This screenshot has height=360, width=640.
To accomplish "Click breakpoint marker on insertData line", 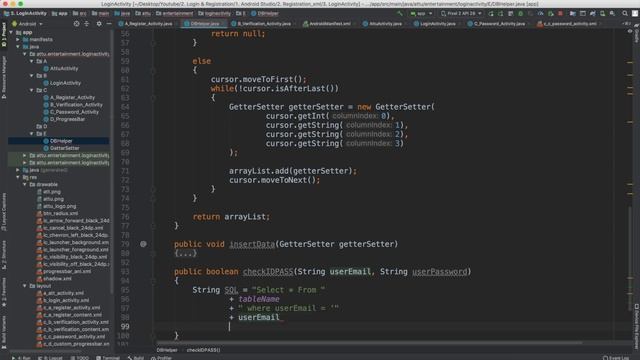I will [x=143, y=244].
